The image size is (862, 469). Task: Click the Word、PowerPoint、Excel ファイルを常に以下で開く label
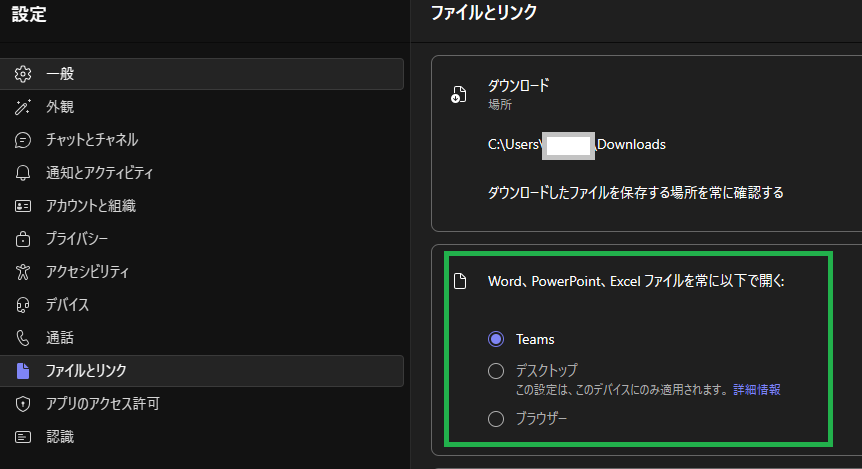[x=636, y=281]
